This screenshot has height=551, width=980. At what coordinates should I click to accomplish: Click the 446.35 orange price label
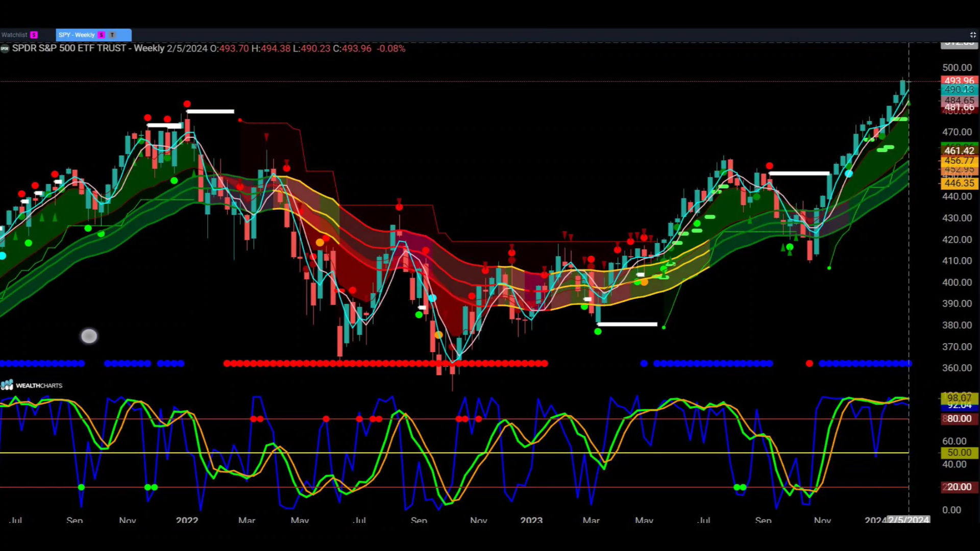coord(959,183)
